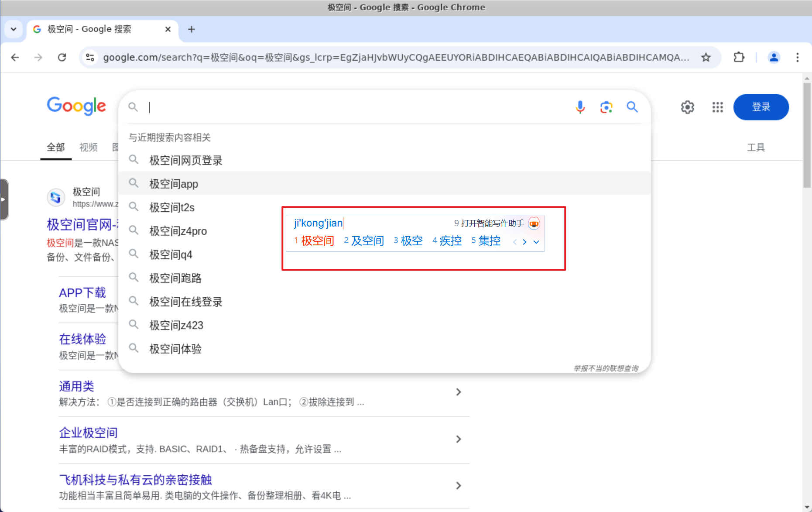
Task: Select IME candidate 4 疾控
Action: (x=447, y=241)
